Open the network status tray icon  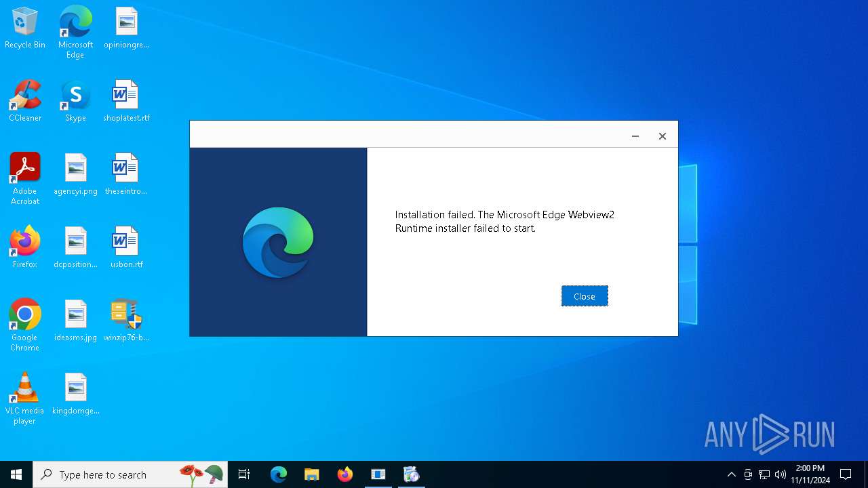point(764,474)
